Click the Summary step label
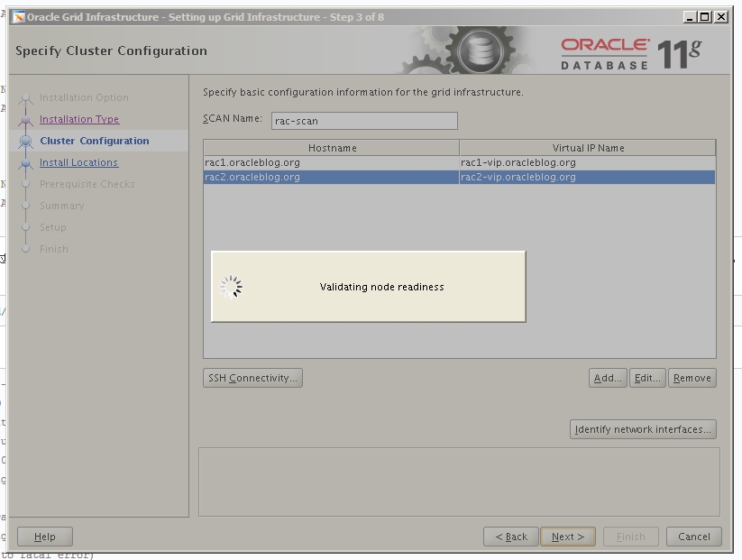The height and width of the screenshot is (560, 742). [x=62, y=206]
